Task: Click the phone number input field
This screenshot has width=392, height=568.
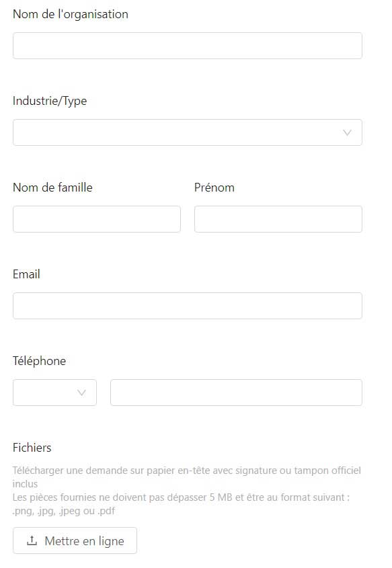Action: coord(236,393)
